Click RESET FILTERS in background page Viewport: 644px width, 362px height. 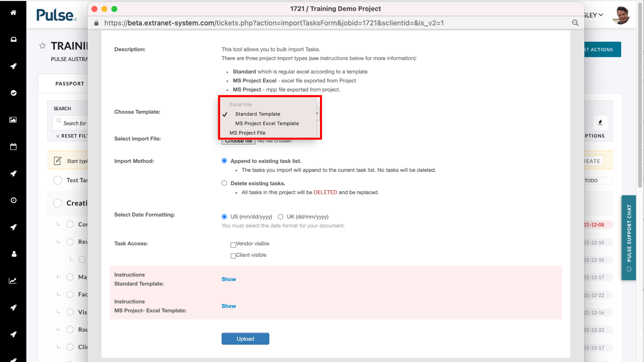click(x=71, y=136)
